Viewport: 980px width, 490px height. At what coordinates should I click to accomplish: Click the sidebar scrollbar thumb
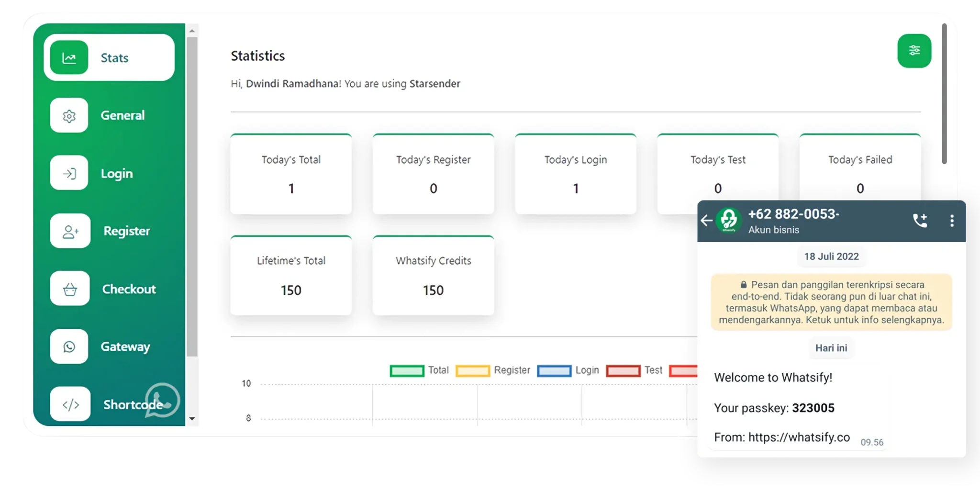pos(192,197)
